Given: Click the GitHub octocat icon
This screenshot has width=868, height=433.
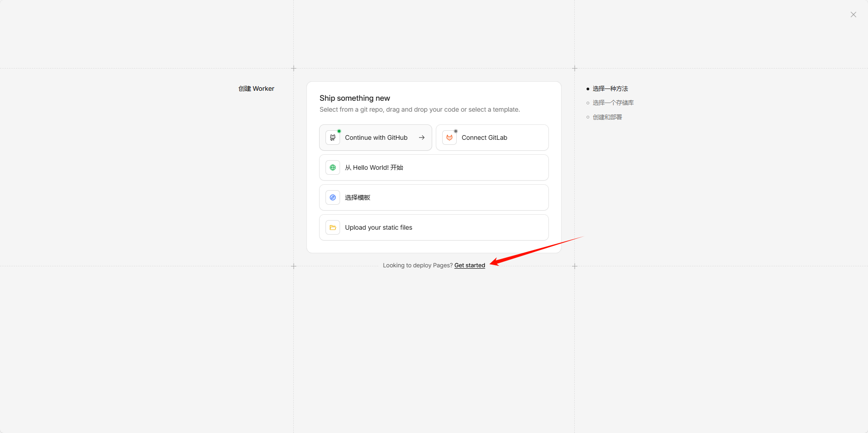Looking at the screenshot, I should point(333,138).
